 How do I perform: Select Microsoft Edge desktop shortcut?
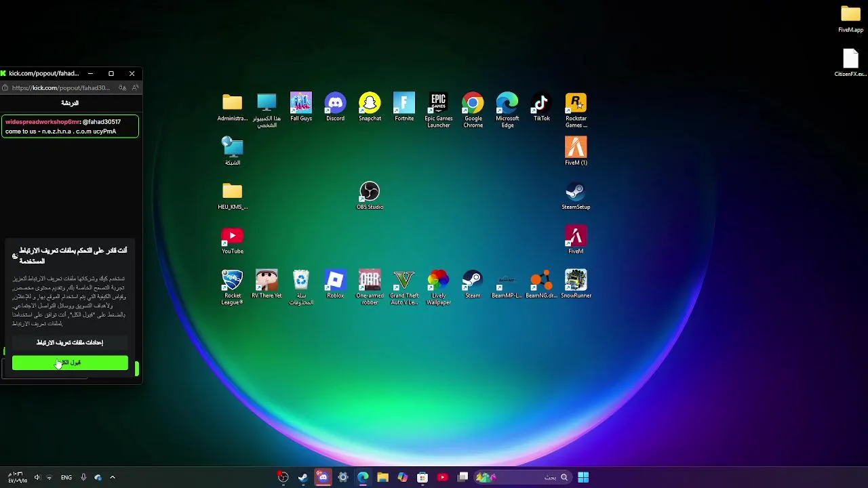[507, 110]
